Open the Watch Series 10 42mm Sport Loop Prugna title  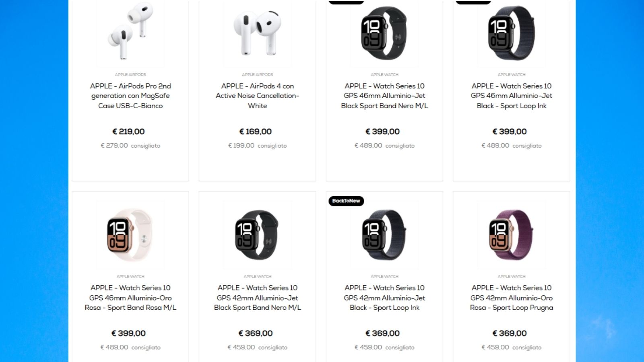click(x=512, y=298)
